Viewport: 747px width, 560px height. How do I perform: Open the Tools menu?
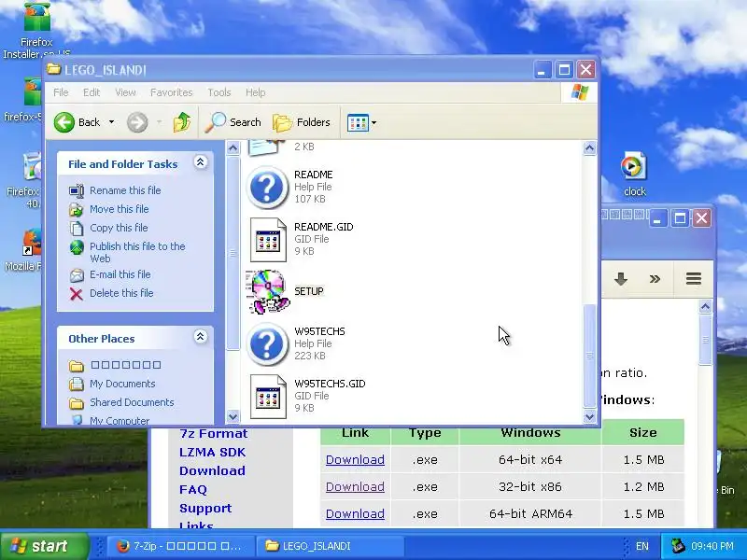219,92
